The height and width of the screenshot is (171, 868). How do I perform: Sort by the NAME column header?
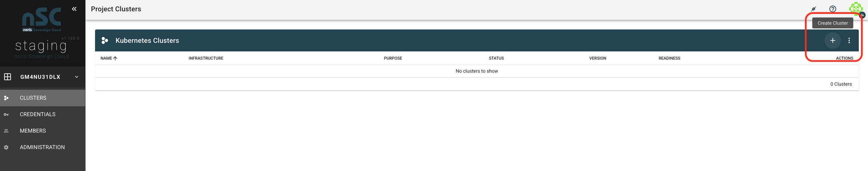coord(106,58)
